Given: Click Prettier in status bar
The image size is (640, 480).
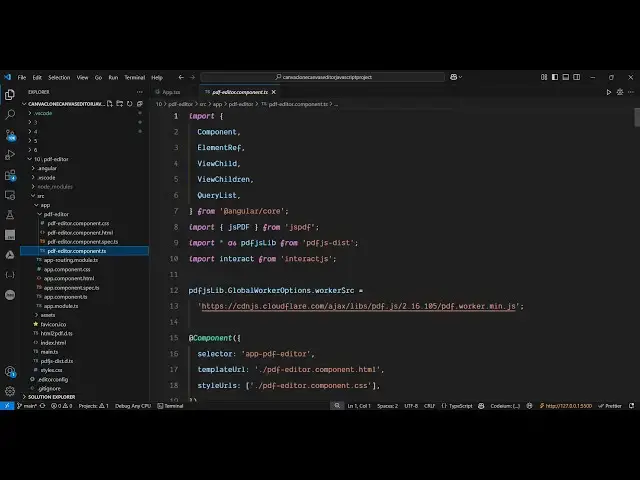Looking at the screenshot, I should coord(610,406).
